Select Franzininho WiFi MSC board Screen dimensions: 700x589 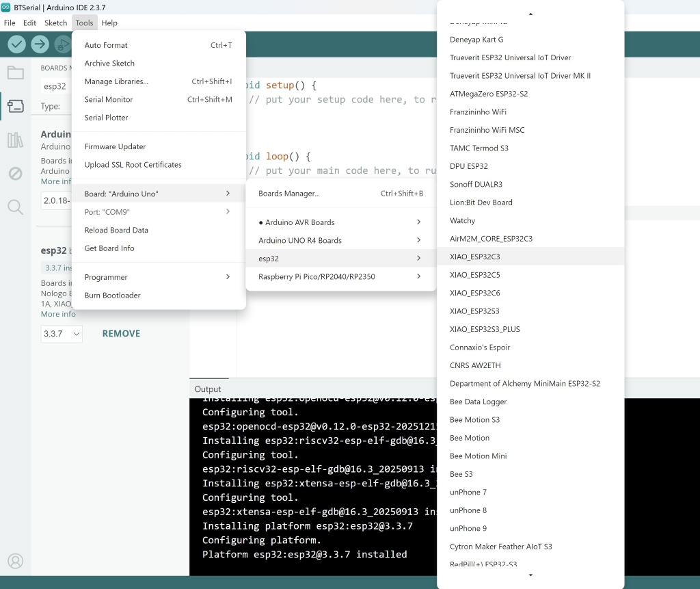tap(530, 130)
